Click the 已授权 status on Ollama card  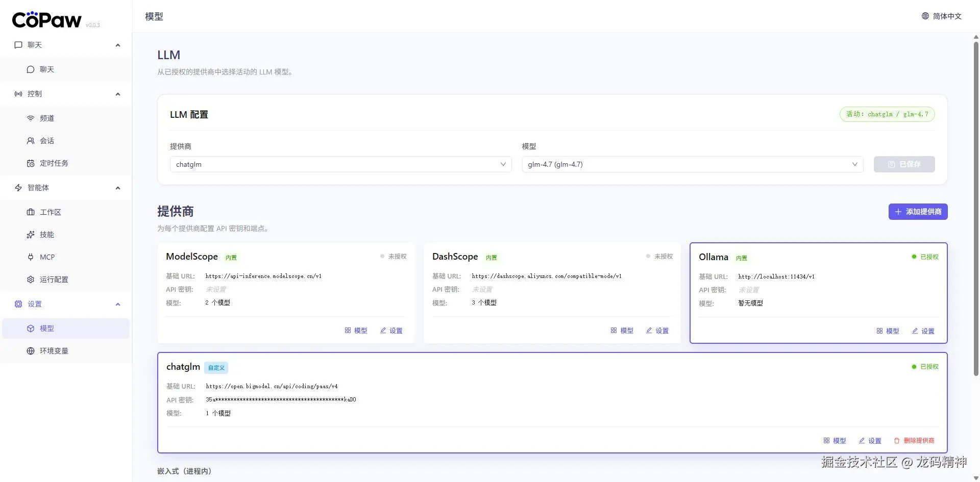[x=925, y=257]
